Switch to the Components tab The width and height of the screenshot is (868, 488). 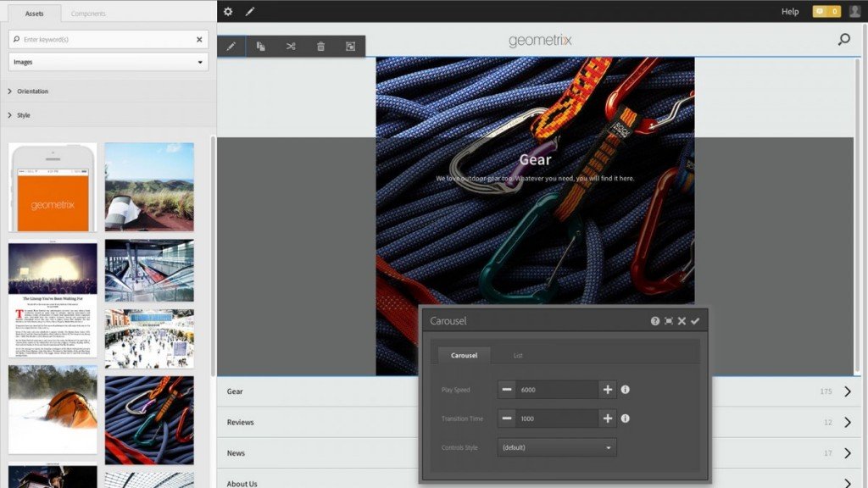88,14
